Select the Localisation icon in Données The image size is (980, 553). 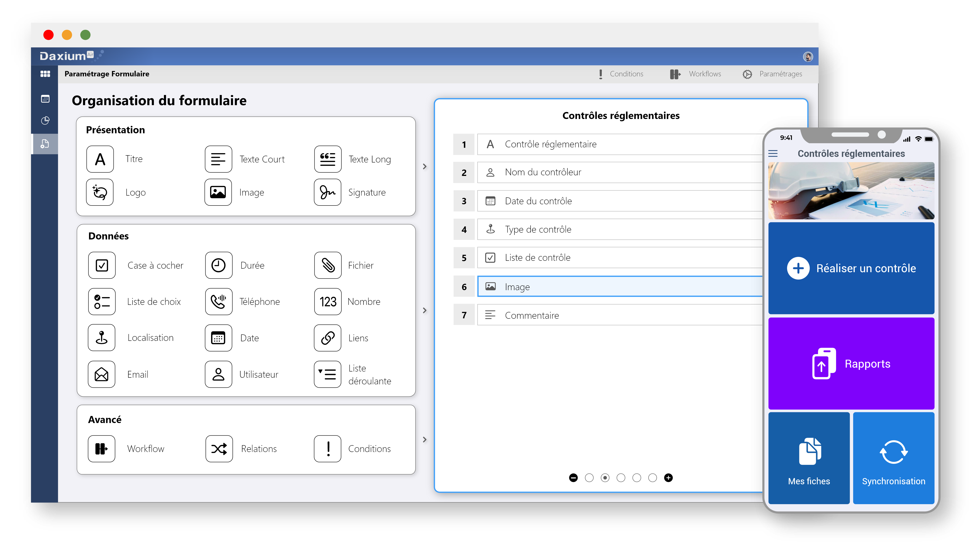[x=102, y=337]
